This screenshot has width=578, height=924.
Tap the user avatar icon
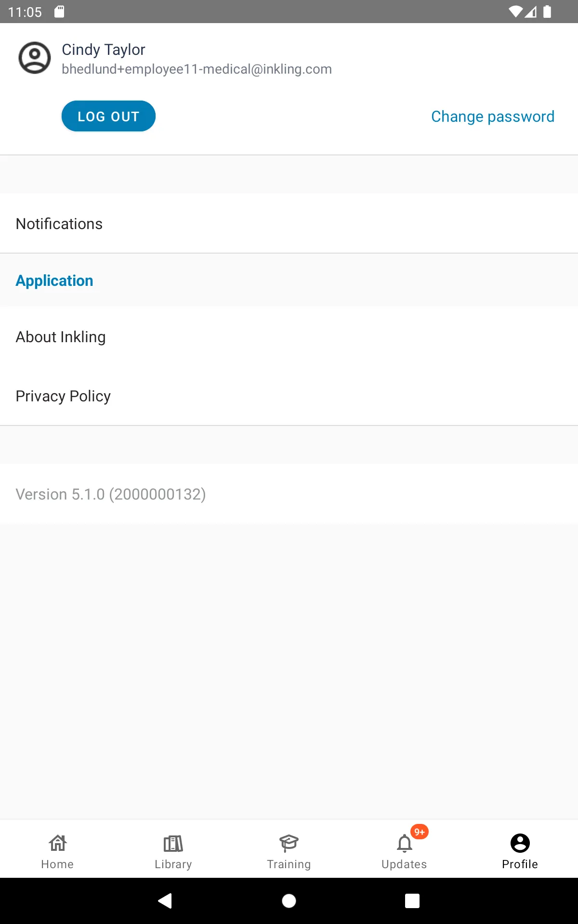pyautogui.click(x=35, y=58)
